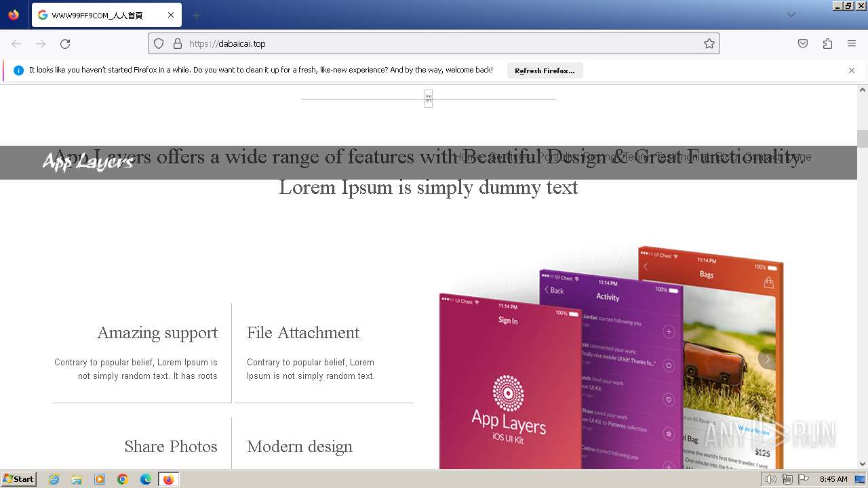This screenshot has width=868, height=488.
Task: Select the WWW99FF9COM browser tab
Action: coord(106,15)
